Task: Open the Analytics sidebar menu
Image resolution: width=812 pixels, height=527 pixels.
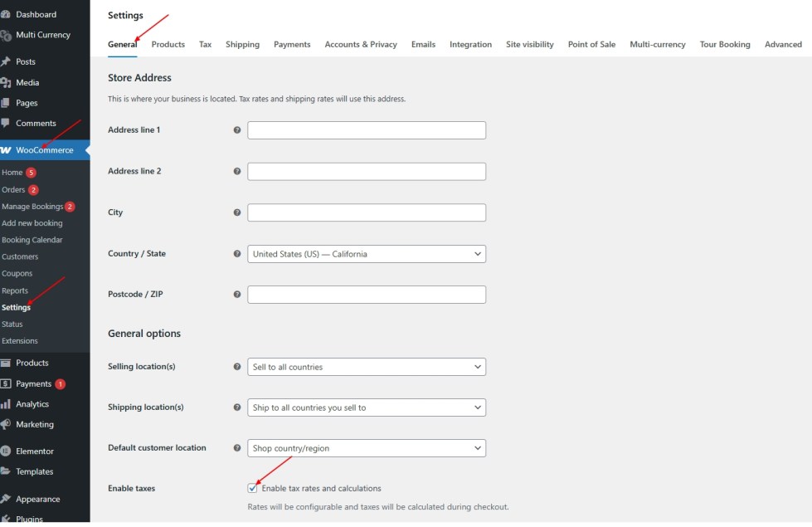Action: tap(32, 404)
